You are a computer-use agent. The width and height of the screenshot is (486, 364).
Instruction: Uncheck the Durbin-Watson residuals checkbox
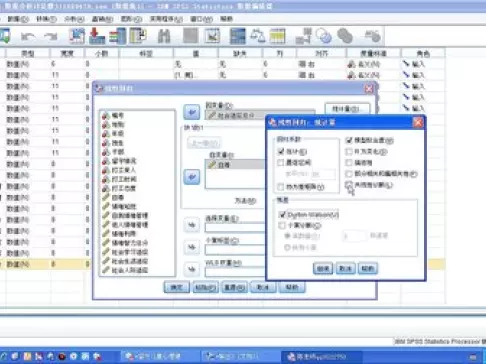pyautogui.click(x=282, y=214)
